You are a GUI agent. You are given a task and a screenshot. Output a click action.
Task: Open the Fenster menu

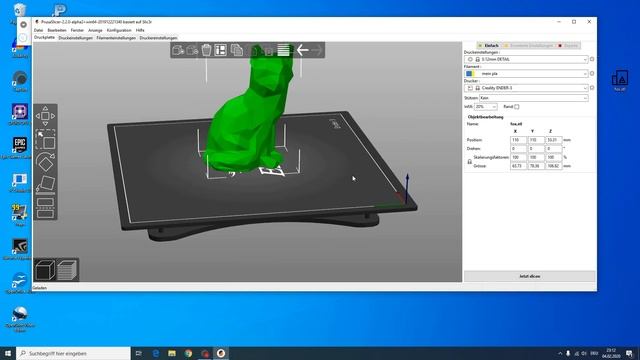click(x=77, y=30)
